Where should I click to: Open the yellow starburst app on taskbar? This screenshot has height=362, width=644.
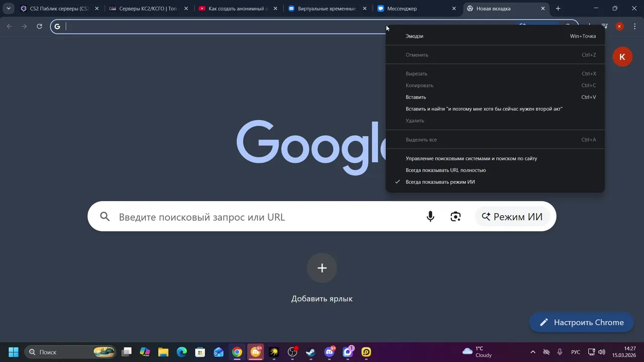click(x=274, y=352)
